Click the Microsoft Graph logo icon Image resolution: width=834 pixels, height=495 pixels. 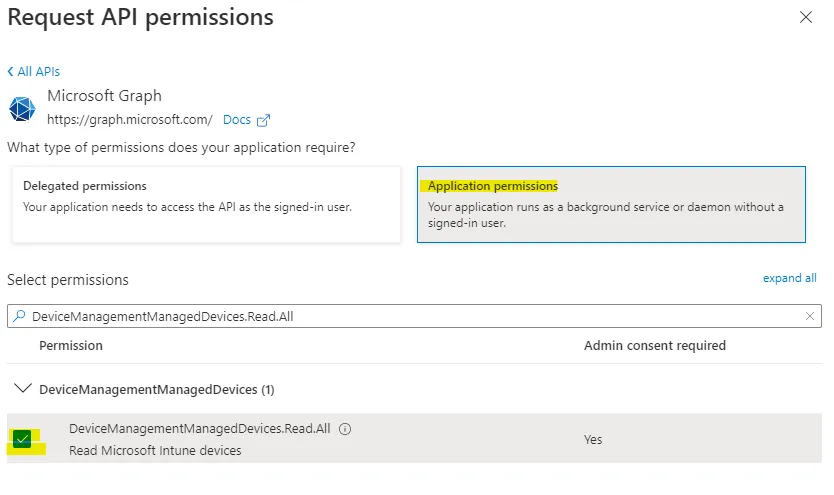pos(22,108)
